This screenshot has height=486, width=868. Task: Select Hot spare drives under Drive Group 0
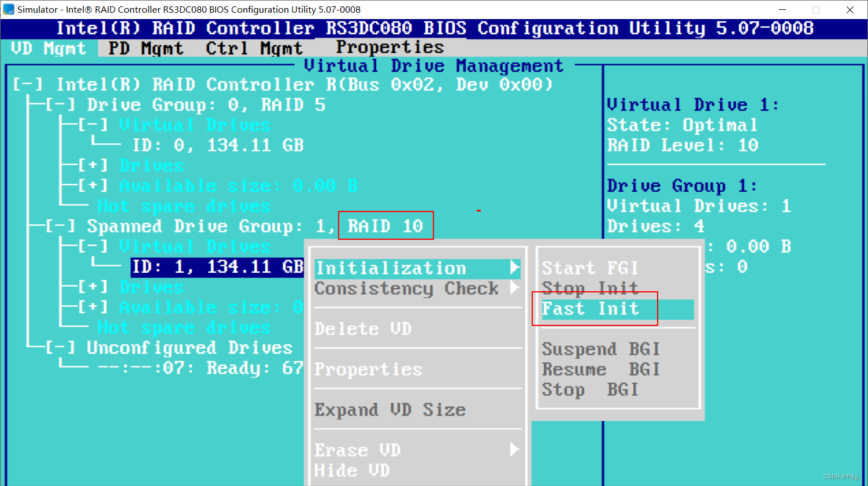pyautogui.click(x=184, y=206)
